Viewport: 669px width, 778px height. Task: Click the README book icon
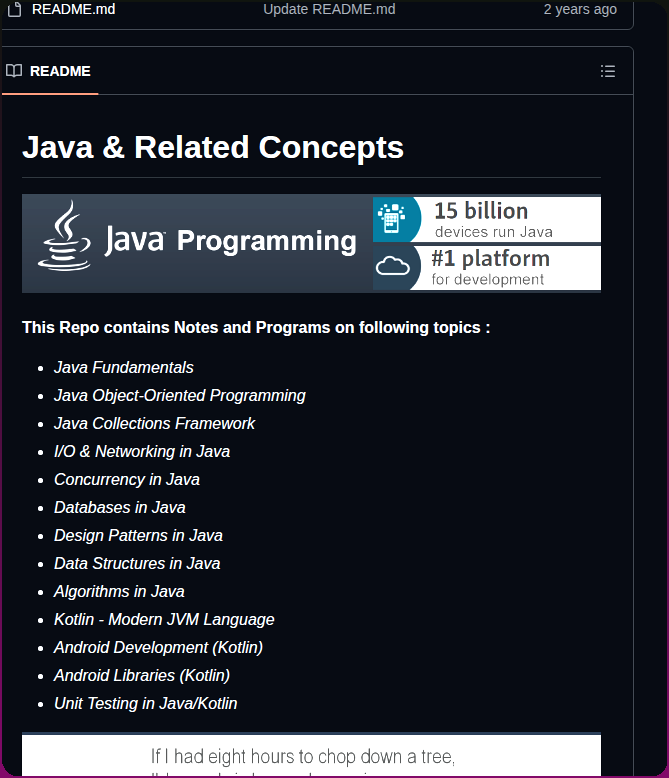[x=14, y=71]
